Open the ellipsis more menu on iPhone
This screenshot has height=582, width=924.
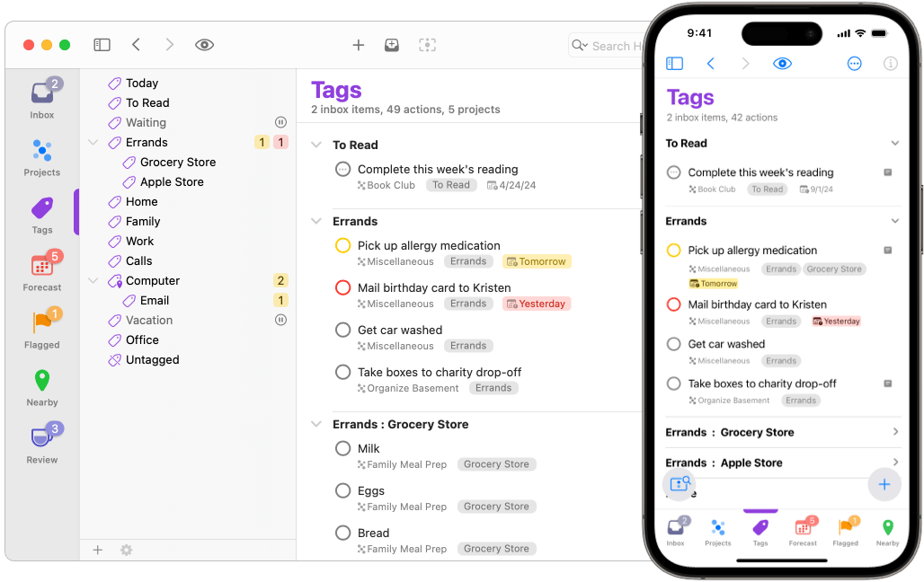point(855,64)
